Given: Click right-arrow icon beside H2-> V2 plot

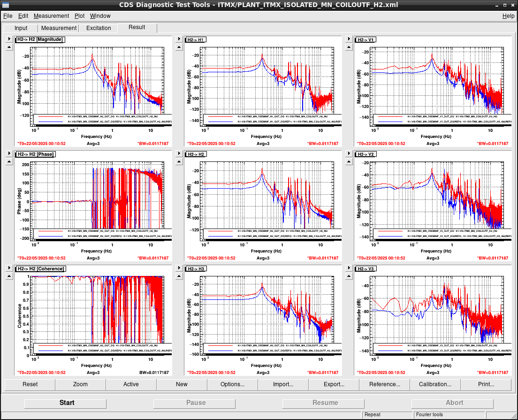Looking at the screenshot, I should (349, 153).
